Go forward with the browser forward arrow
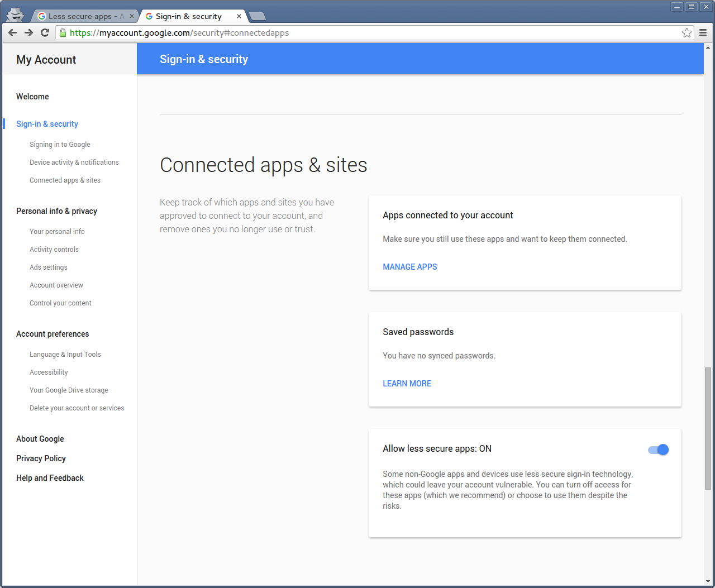 [28, 33]
